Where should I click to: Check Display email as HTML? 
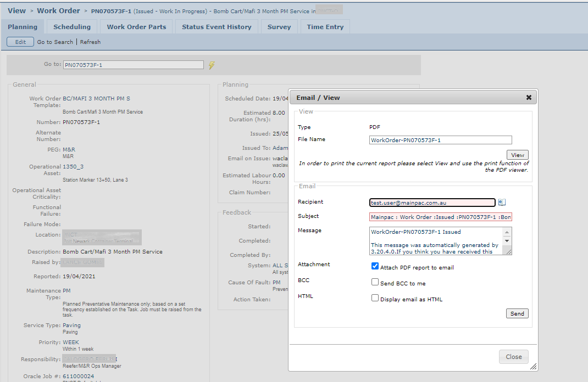coord(375,297)
